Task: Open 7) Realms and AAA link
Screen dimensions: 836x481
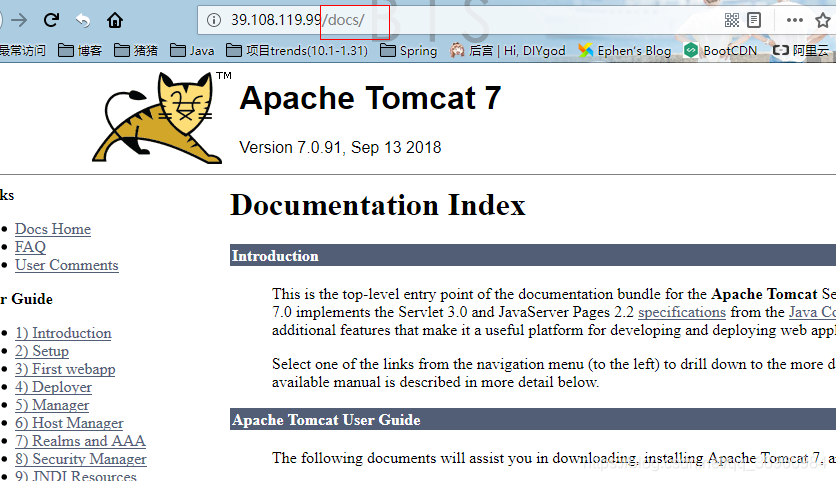Action: coord(80,441)
